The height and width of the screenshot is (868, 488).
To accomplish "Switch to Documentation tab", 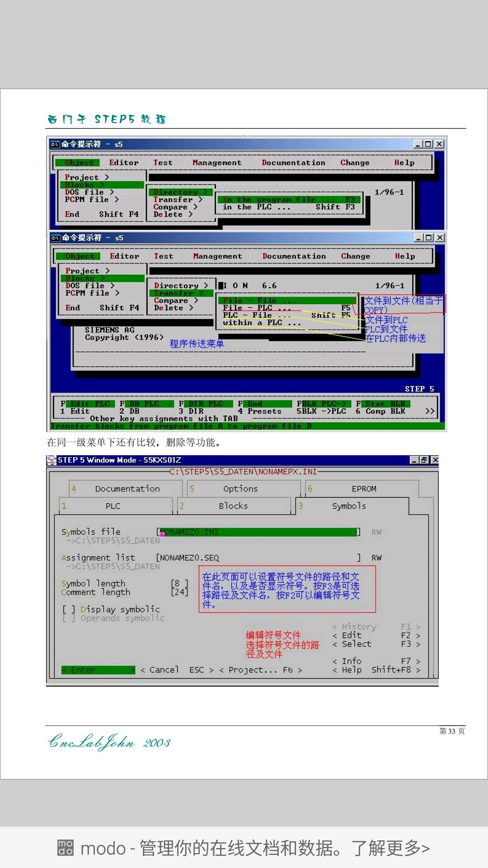I will [126, 489].
